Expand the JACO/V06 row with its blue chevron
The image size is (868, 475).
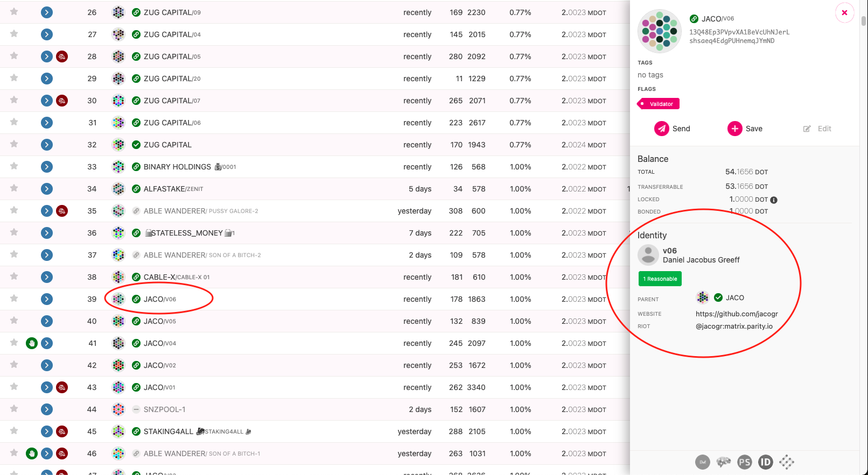pyautogui.click(x=47, y=299)
